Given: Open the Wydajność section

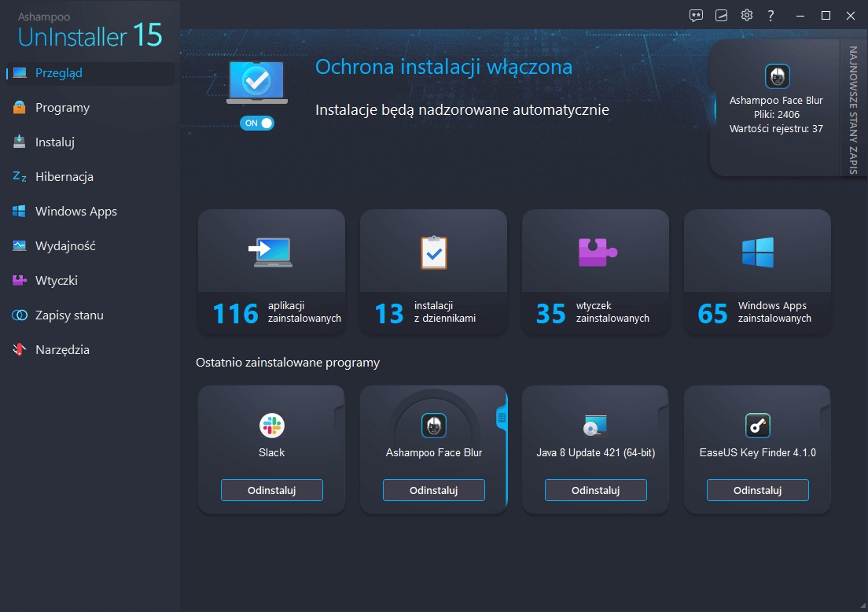Looking at the screenshot, I should [x=89, y=245].
